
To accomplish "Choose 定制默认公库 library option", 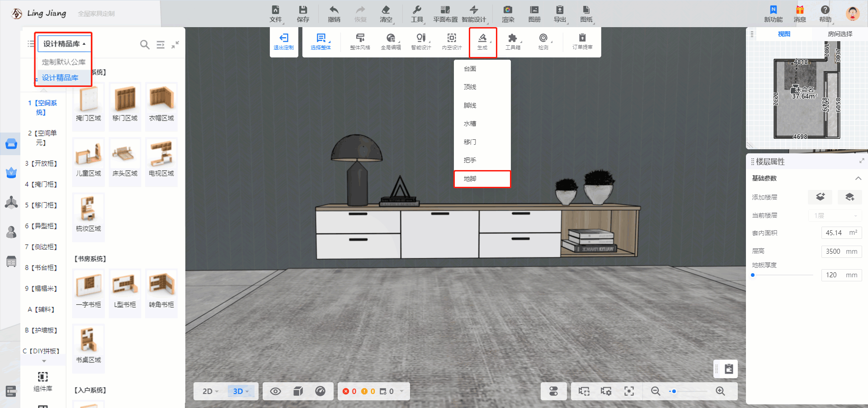I will [63, 62].
